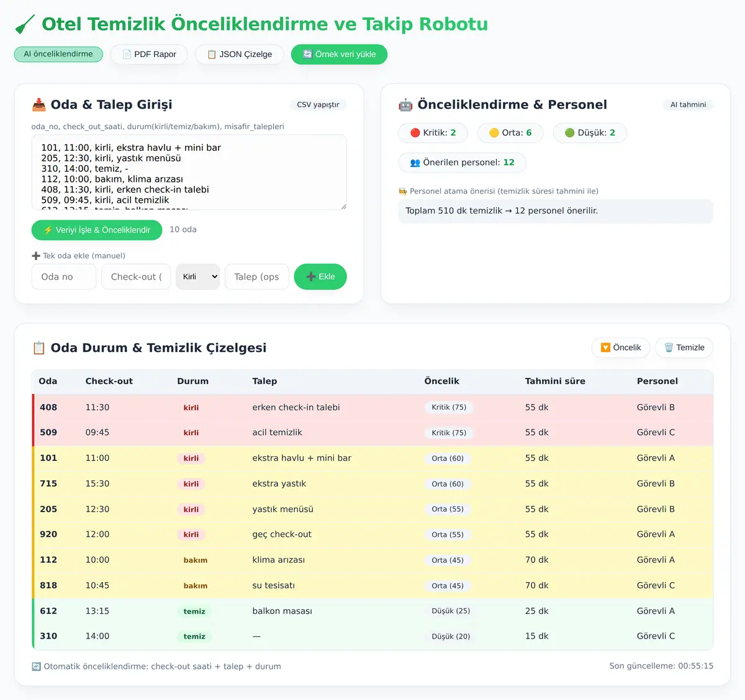This screenshot has width=745, height=700.
Task: Sort the schedule by Öncelik
Action: [621, 348]
